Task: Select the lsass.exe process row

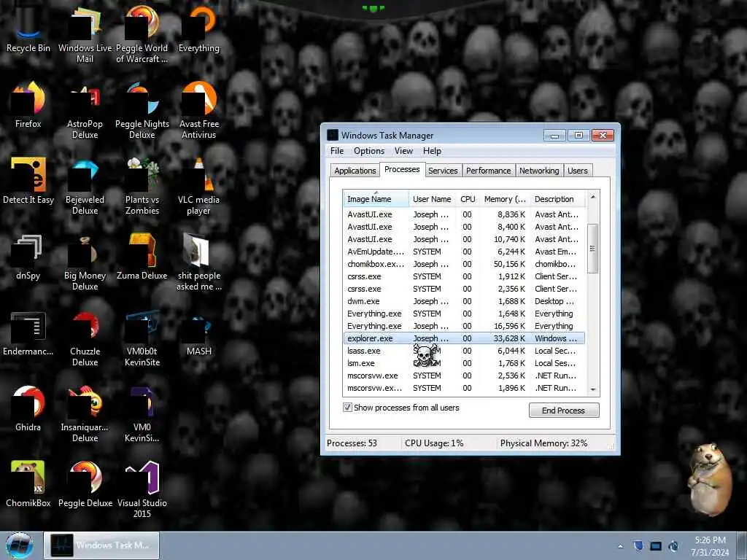Action: pyautogui.click(x=464, y=351)
